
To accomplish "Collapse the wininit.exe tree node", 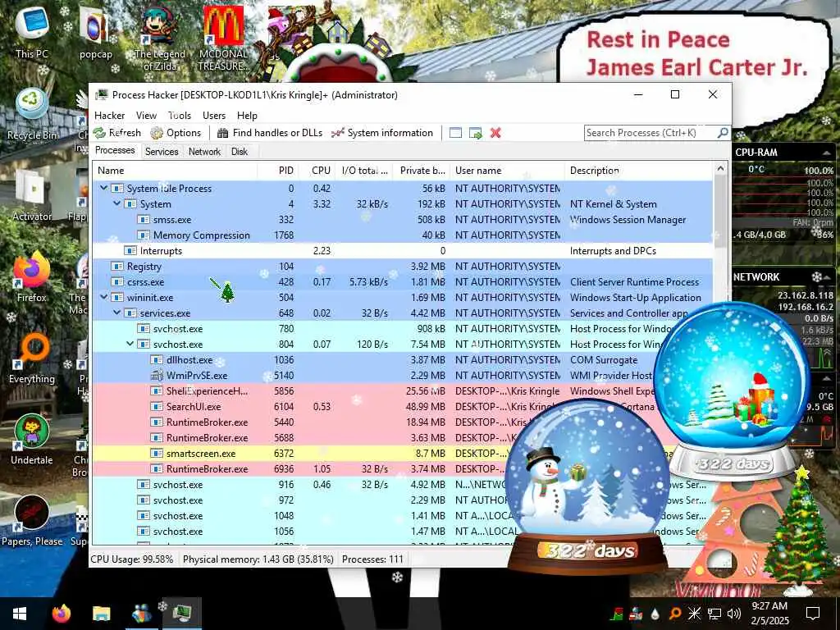I will 104,297.
